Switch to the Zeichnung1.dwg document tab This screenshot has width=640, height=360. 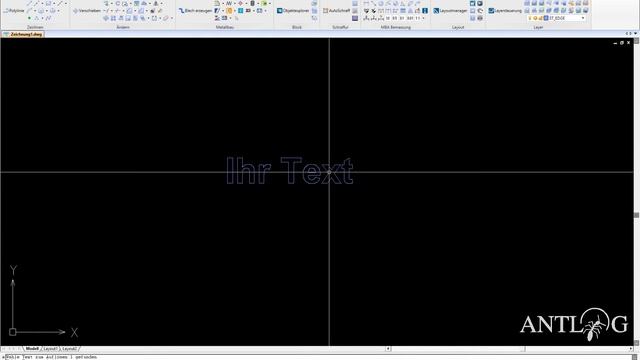23,34
